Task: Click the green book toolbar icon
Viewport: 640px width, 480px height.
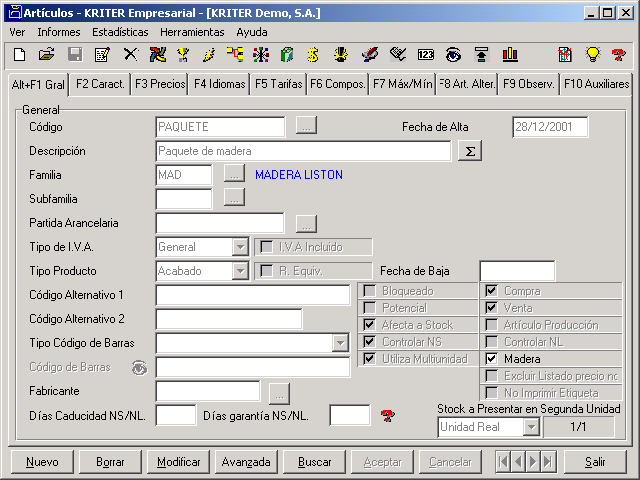Action: [x=287, y=54]
